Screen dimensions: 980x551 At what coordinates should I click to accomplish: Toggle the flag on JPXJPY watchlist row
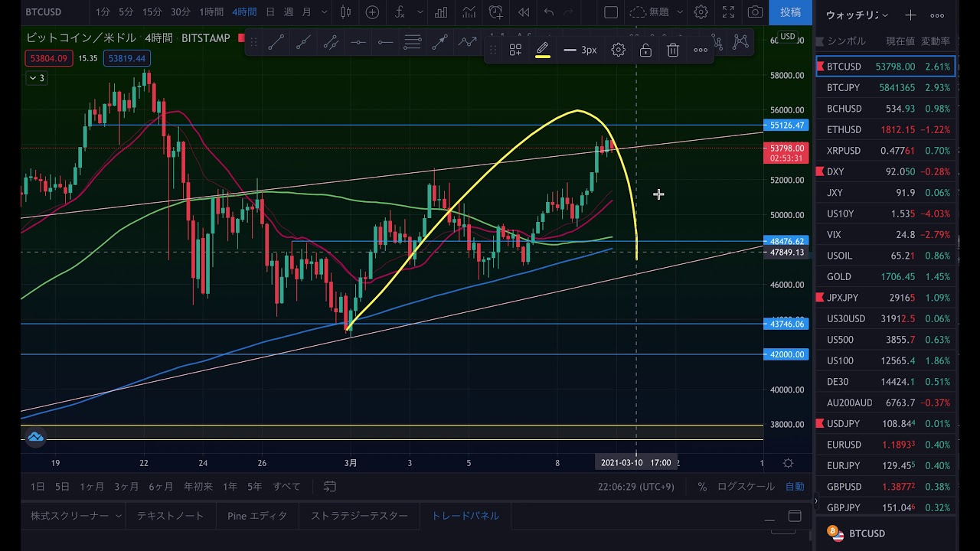coord(821,298)
